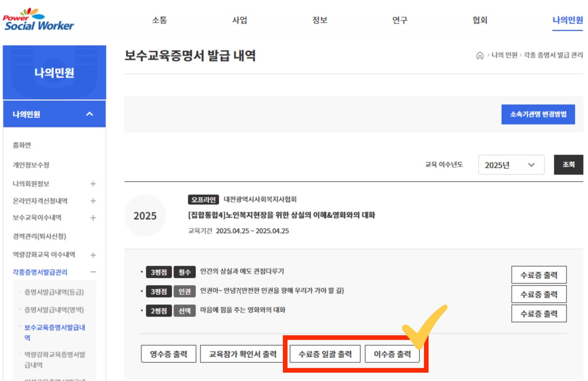
Task: Expand 역량강화교육 이수내역 plus icon
Action: (x=93, y=255)
